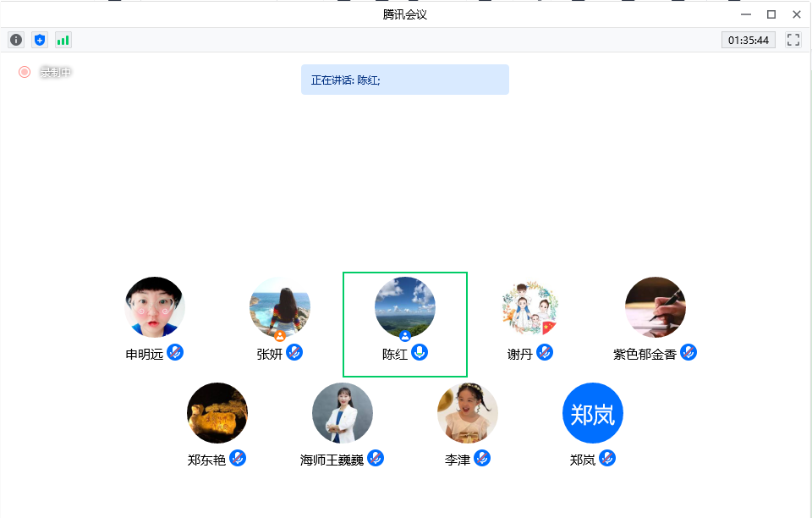Screen dimensions: 812x518
Task: Click the 01:35:44 meeting timer
Action: [x=749, y=40]
